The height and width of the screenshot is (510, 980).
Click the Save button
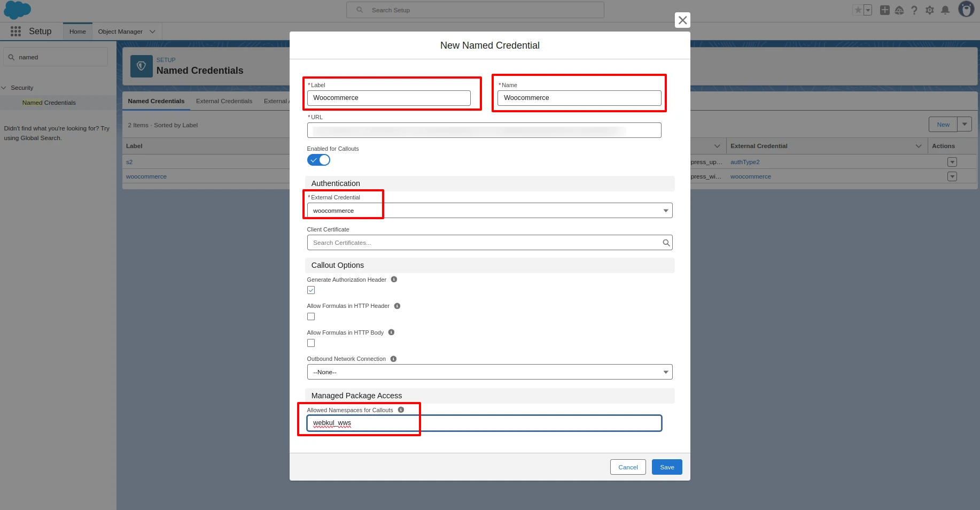click(x=666, y=467)
